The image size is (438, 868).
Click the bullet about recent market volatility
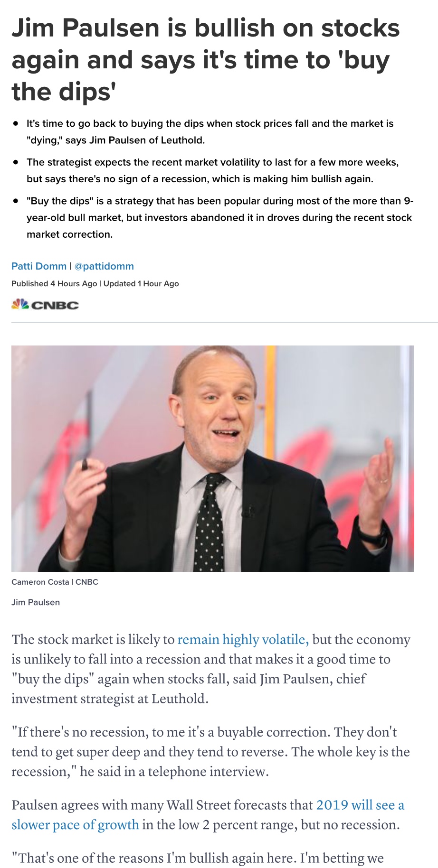click(212, 171)
